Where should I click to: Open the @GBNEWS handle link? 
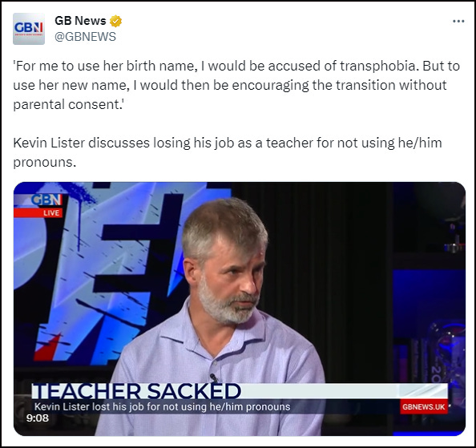point(85,37)
